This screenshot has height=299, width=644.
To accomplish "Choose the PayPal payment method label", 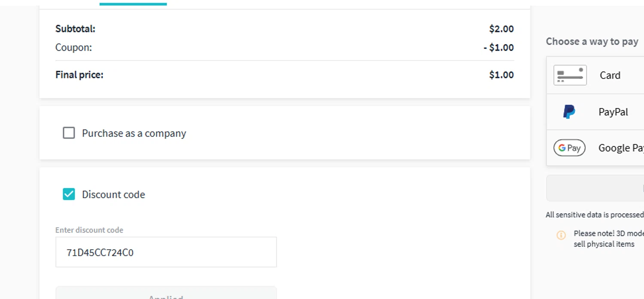I will tap(613, 112).
